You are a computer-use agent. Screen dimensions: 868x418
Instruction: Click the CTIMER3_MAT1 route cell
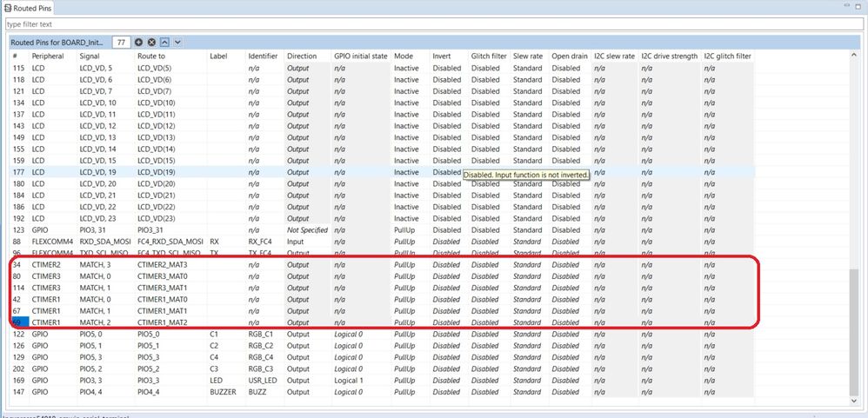[164, 288]
